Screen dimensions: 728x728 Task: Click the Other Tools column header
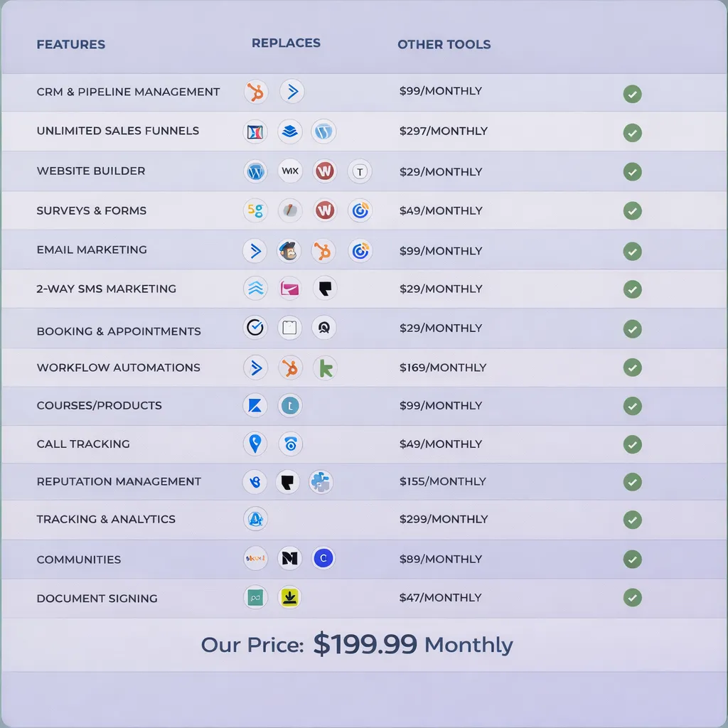tap(444, 44)
